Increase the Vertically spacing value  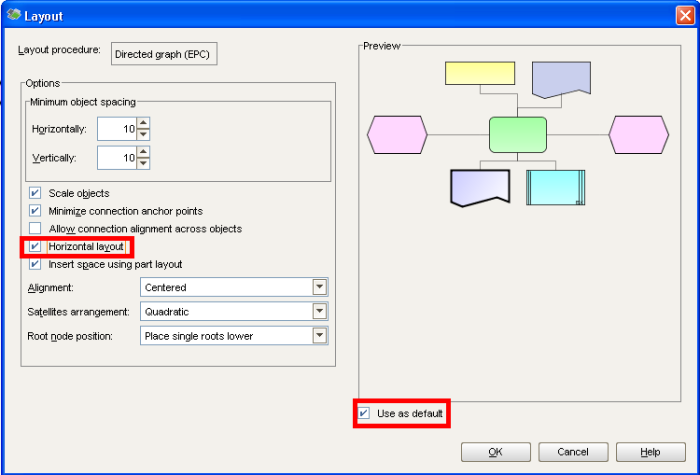click(x=143, y=152)
